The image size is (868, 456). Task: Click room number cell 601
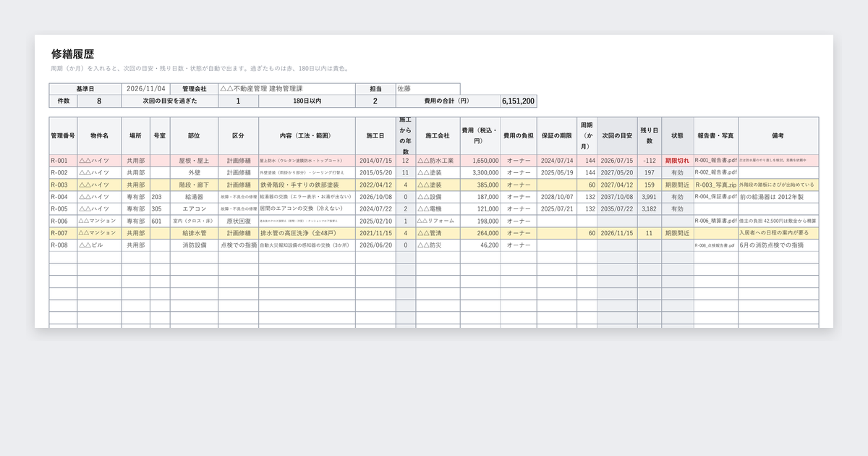[160, 221]
